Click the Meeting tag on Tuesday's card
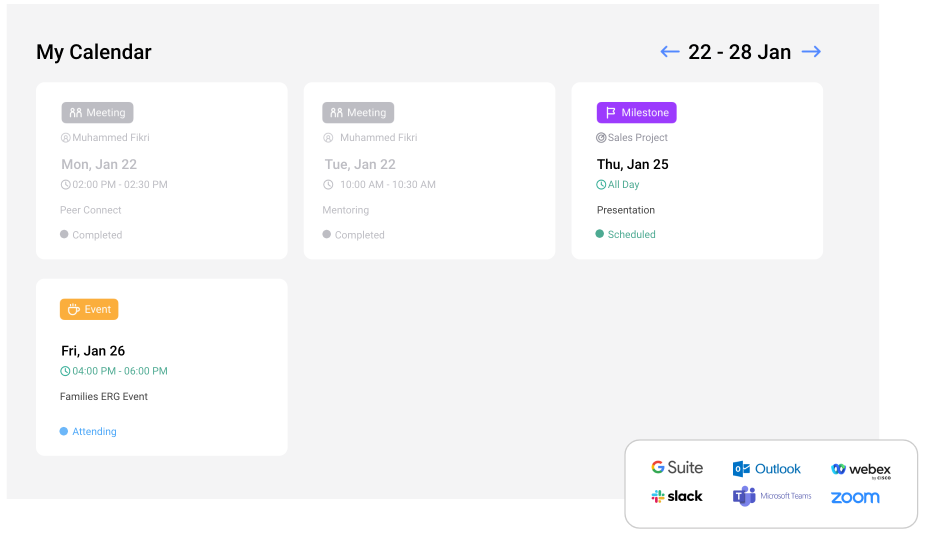The width and height of the screenshot is (926, 534). point(358,113)
